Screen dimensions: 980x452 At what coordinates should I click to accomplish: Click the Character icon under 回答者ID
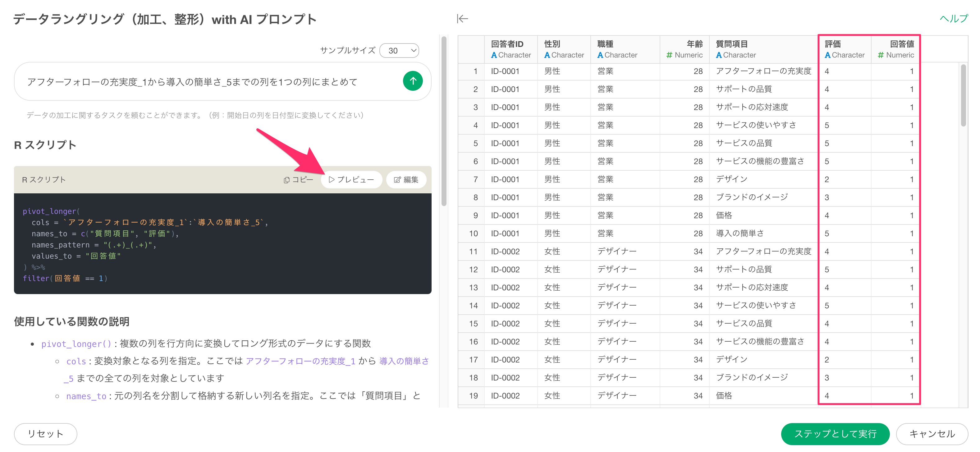pyautogui.click(x=494, y=55)
